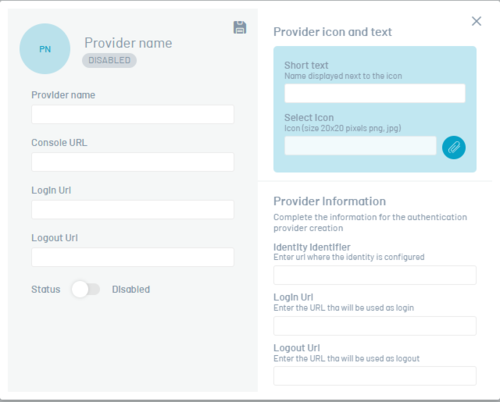Screen dimensions: 500x402
Task: Click the paperclip attach icon button
Action: click(x=454, y=147)
